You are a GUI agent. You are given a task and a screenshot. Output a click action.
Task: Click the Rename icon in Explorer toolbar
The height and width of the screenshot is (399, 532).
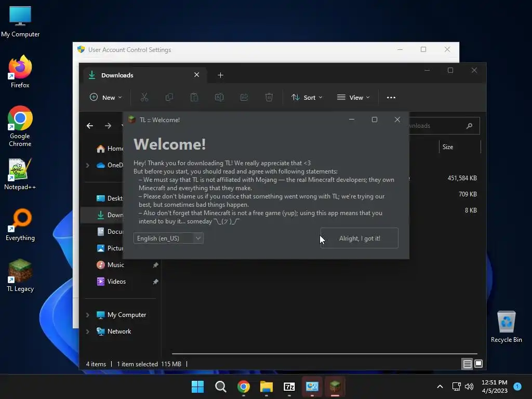[219, 97]
